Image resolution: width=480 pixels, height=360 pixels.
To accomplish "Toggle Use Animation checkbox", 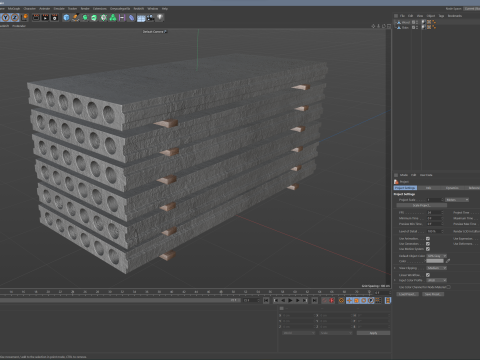I will pyautogui.click(x=428, y=239).
